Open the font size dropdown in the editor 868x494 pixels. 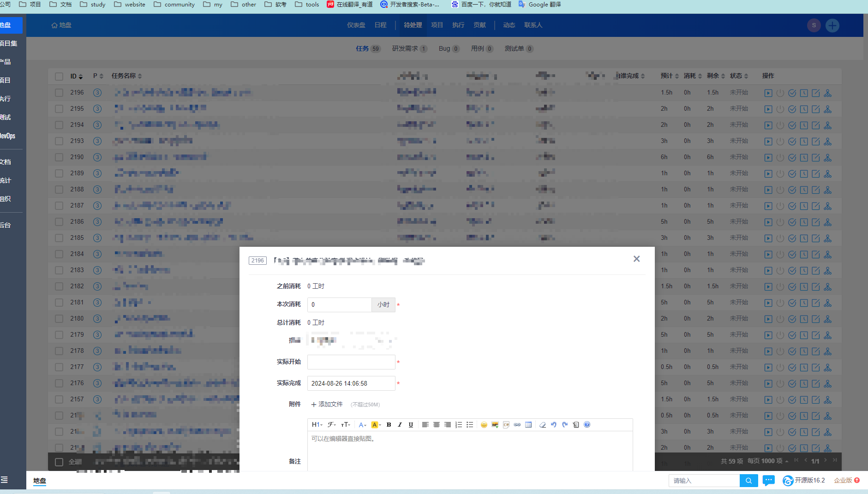pos(346,425)
